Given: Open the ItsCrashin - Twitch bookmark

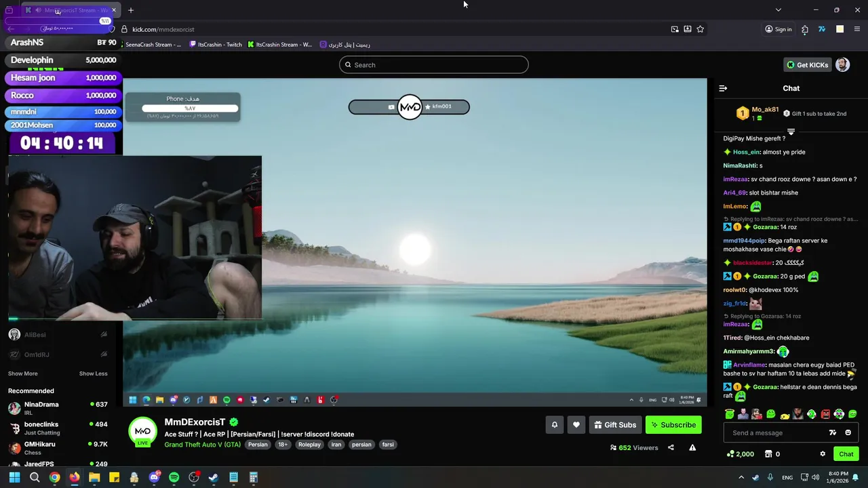Looking at the screenshot, I should [215, 45].
